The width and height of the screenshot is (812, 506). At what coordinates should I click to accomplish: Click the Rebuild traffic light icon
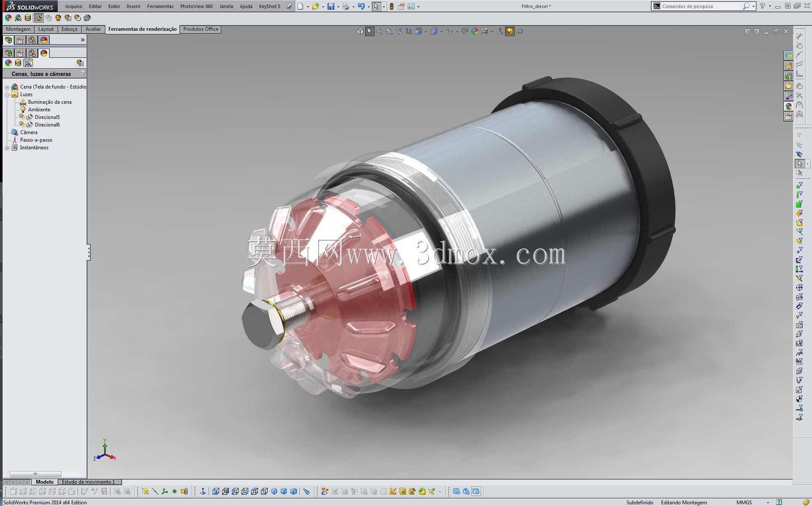coord(392,6)
